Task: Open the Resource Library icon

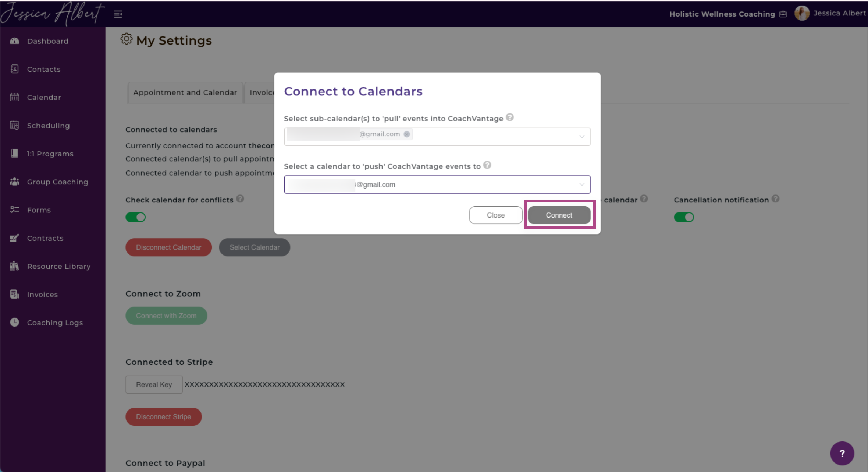Action: (14, 266)
